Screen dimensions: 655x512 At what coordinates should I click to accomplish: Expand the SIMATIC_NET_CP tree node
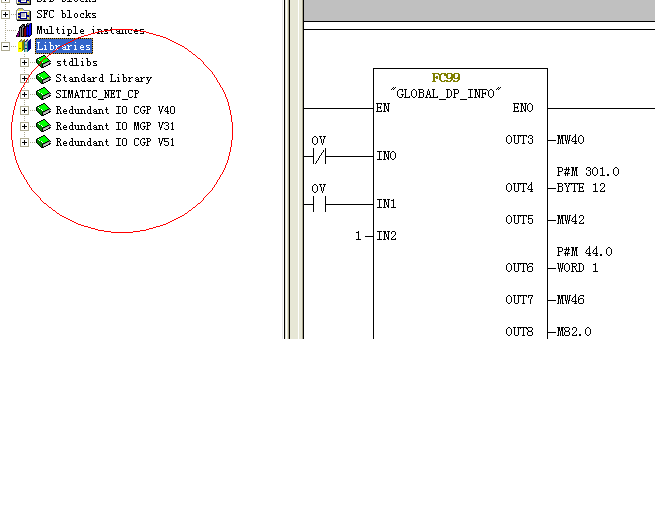(25, 94)
